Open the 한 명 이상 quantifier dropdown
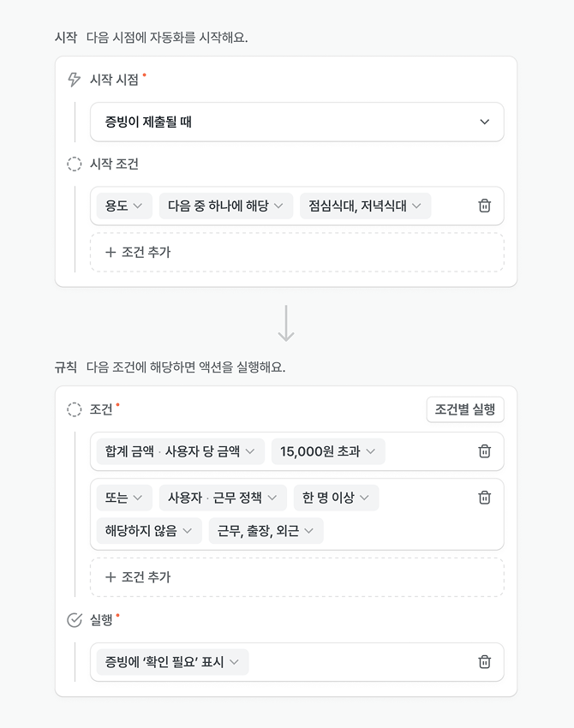This screenshot has width=574, height=728. tap(335, 498)
